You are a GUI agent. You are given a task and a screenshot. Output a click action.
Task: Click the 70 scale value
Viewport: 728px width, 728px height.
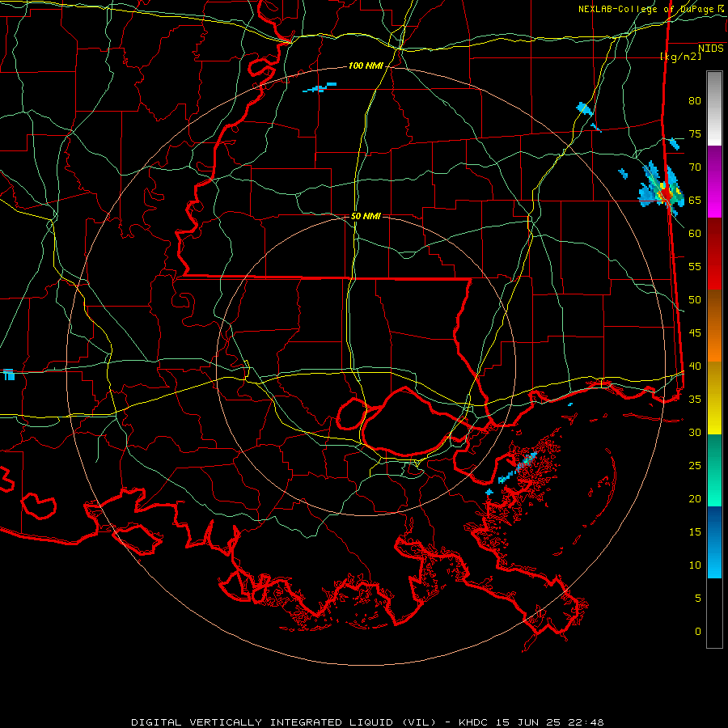695,167
